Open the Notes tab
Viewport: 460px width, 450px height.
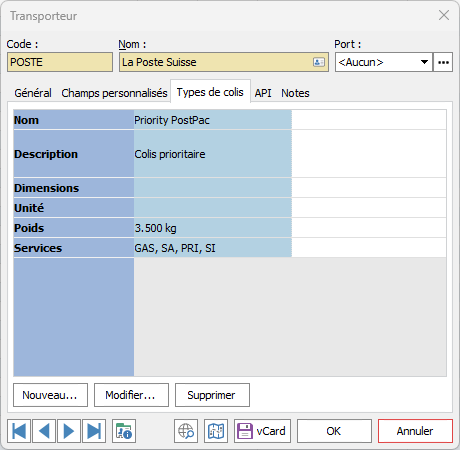click(x=295, y=93)
